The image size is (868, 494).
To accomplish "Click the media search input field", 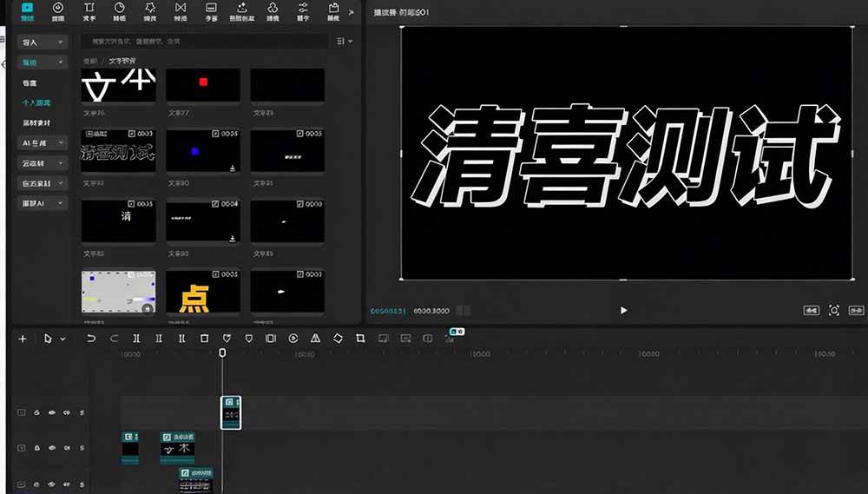I will [x=204, y=41].
